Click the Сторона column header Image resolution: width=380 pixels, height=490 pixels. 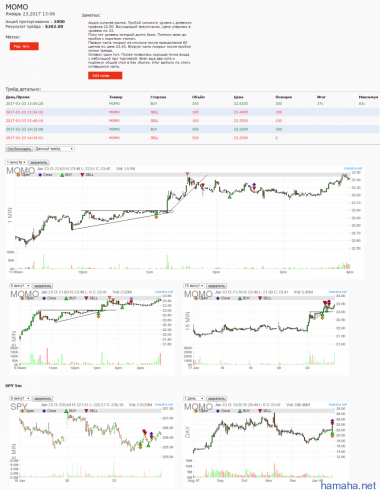tap(158, 97)
